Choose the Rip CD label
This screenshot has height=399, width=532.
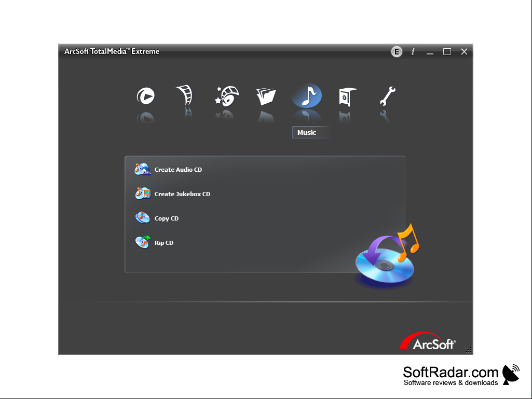coord(164,243)
